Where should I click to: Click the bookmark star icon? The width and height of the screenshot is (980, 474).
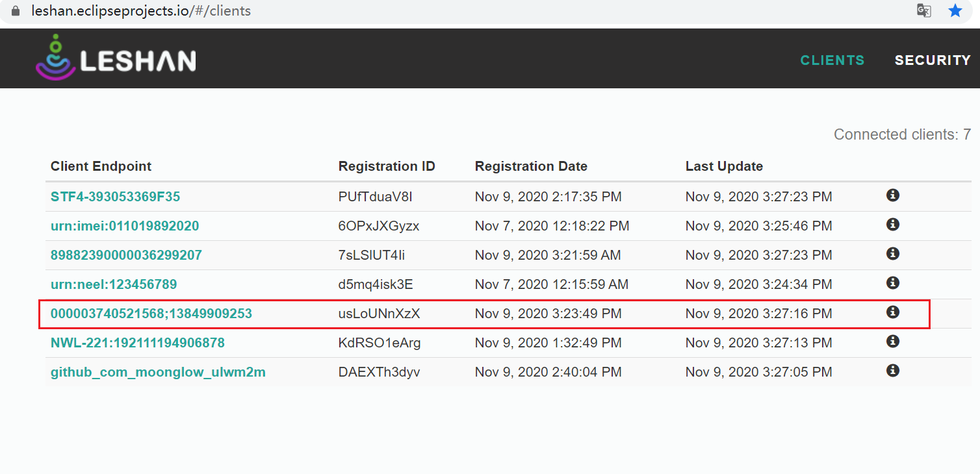pos(955,10)
